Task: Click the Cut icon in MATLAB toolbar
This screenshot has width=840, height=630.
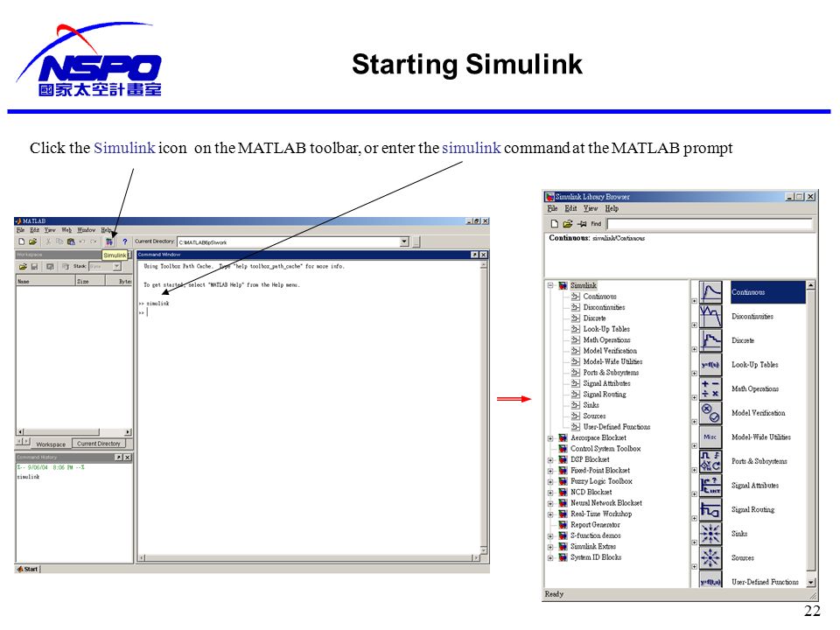Action: (48, 242)
